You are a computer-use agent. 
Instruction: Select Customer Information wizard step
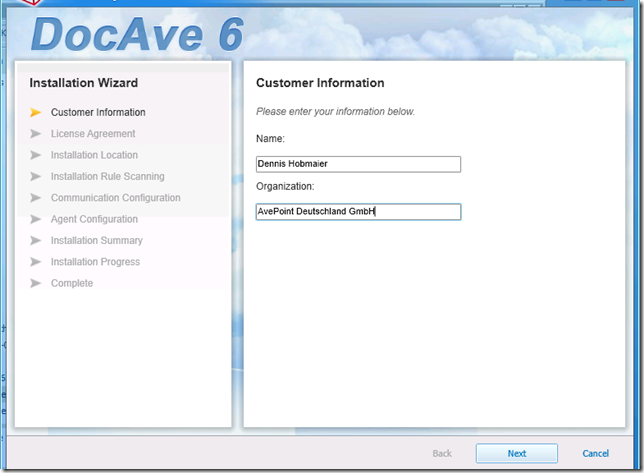tap(98, 112)
